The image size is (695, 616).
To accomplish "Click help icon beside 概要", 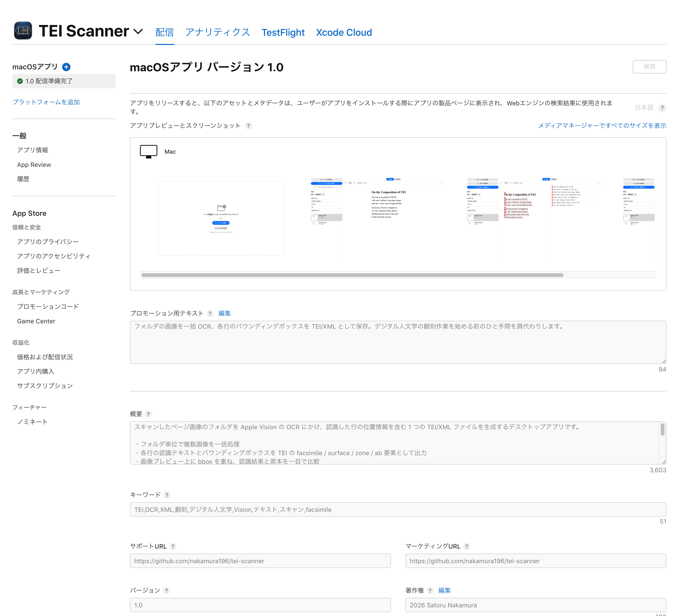I will pyautogui.click(x=148, y=414).
